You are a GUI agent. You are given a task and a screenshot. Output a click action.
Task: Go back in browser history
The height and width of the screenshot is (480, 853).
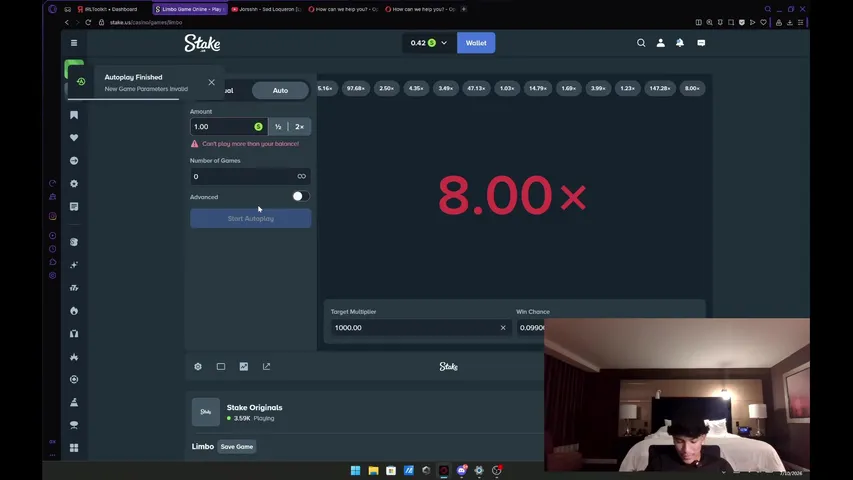[x=67, y=22]
